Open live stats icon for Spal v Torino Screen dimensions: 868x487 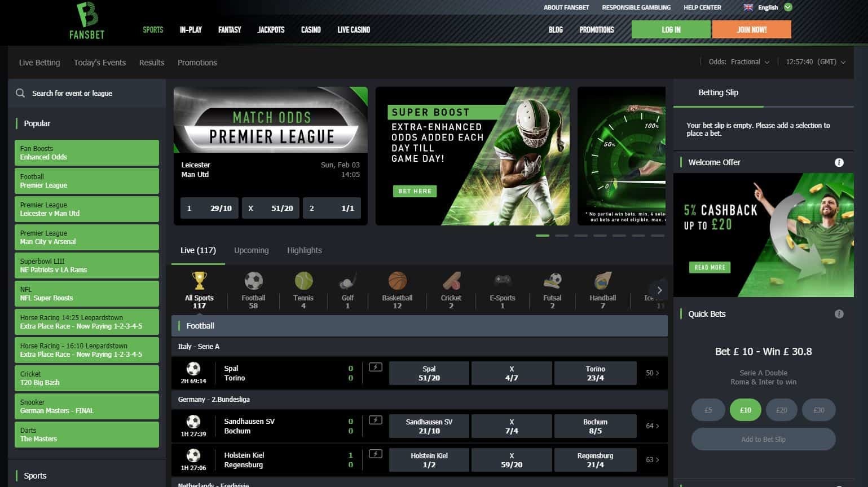coord(376,368)
